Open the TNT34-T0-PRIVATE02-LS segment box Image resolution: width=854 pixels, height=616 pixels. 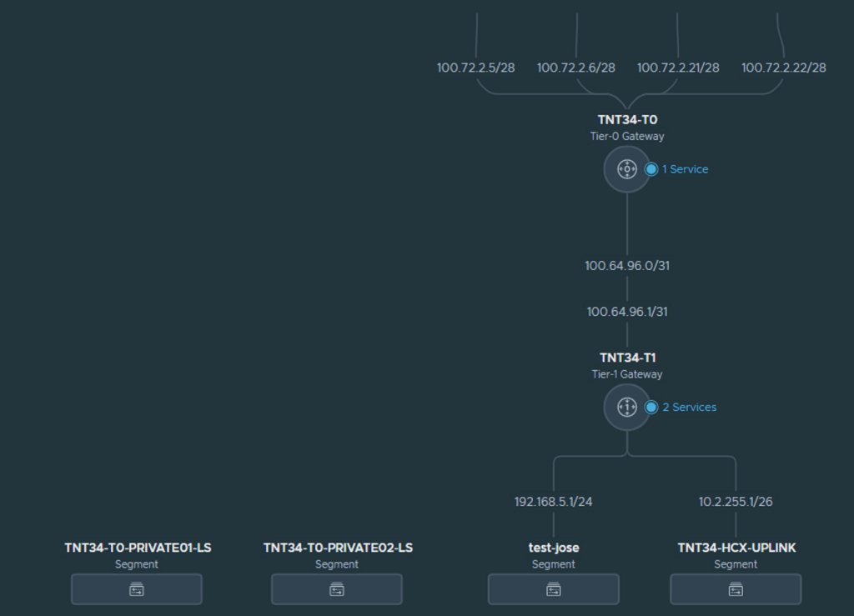click(x=336, y=589)
